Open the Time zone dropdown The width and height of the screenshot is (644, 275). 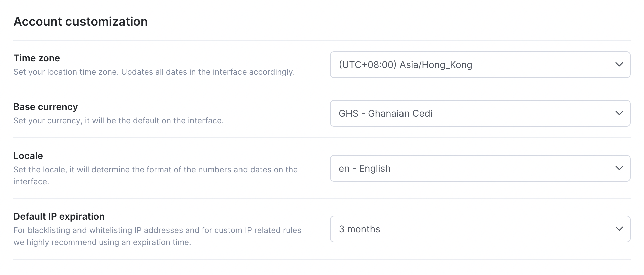pyautogui.click(x=480, y=65)
